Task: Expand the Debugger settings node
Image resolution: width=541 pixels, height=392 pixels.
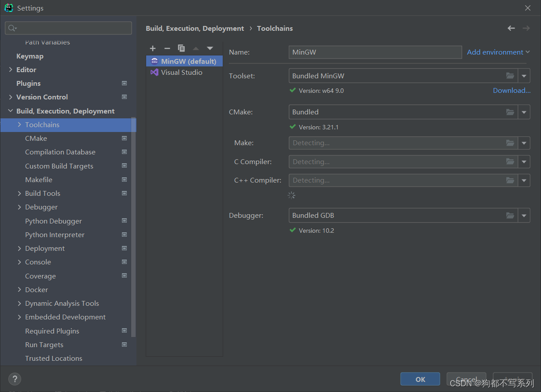Action: point(19,207)
